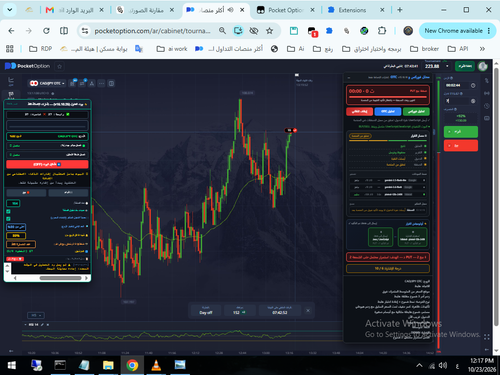Select the buy tab in the bot panel
This screenshot has height=375, width=500.
(68, 193)
